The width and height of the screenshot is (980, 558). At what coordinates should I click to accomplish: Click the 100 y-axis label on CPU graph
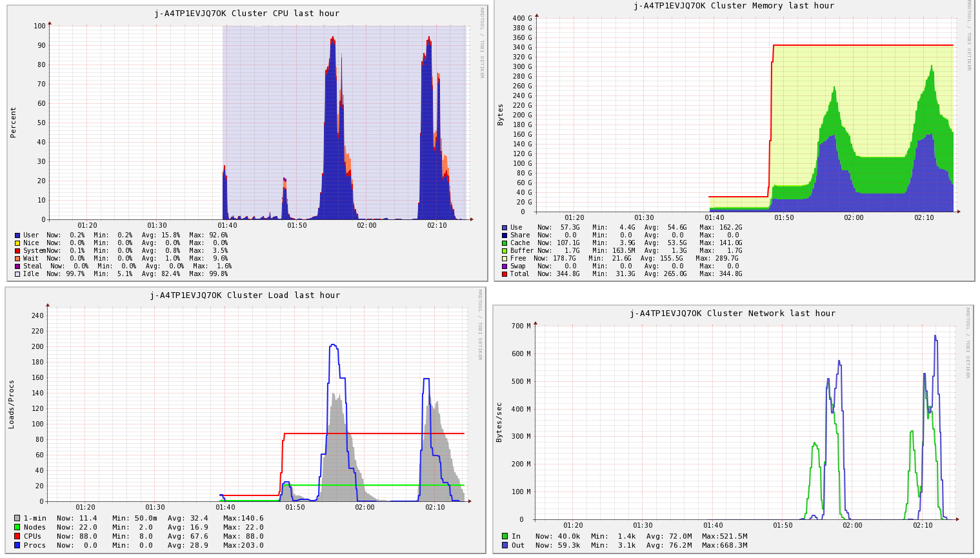coord(39,26)
